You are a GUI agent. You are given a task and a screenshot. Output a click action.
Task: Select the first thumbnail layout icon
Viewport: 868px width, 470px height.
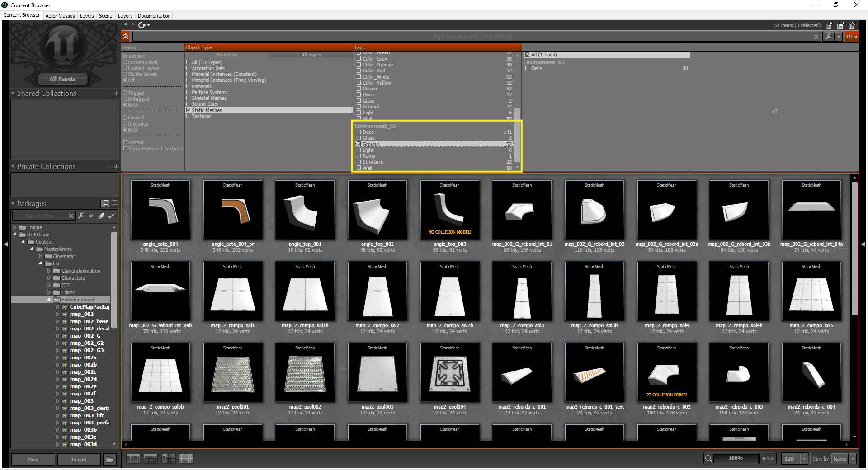[x=133, y=459]
